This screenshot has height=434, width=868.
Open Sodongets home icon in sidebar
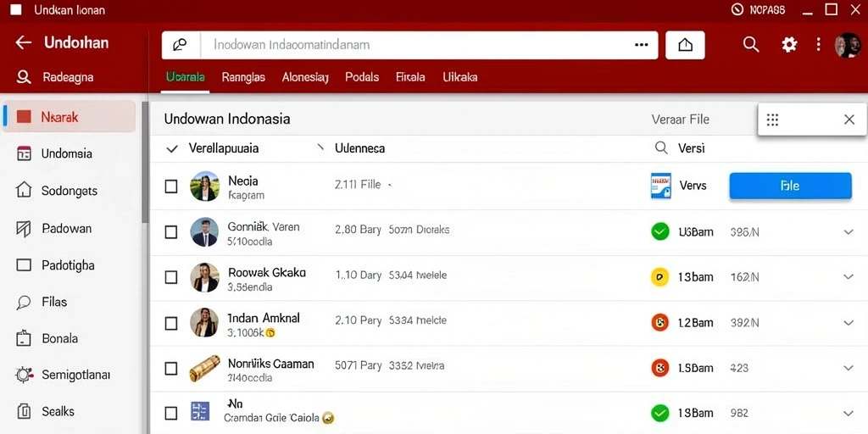click(x=24, y=191)
